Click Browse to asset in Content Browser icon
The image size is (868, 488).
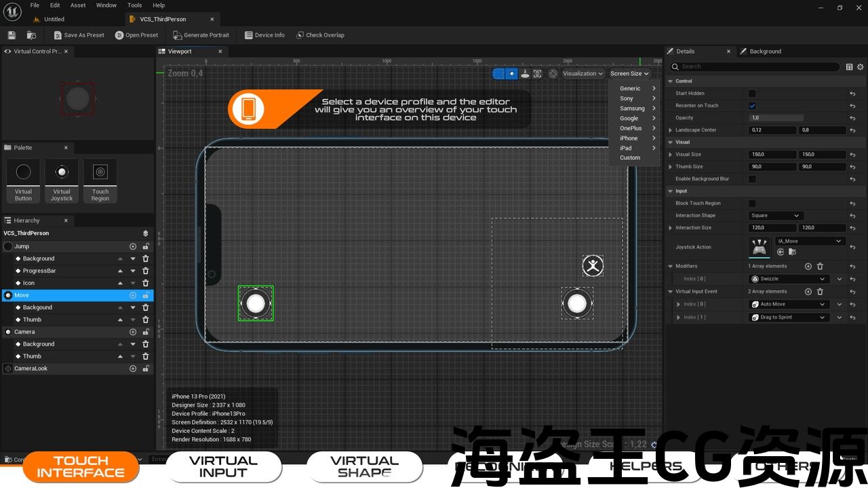(791, 252)
